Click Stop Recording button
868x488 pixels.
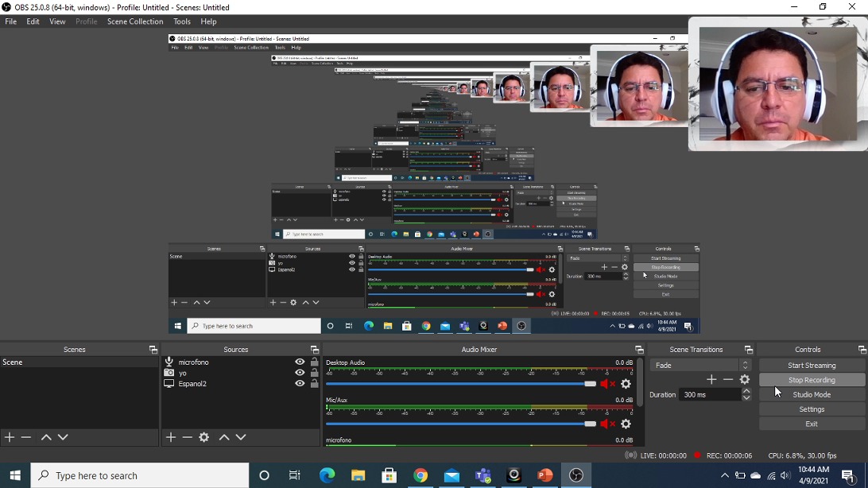812,380
